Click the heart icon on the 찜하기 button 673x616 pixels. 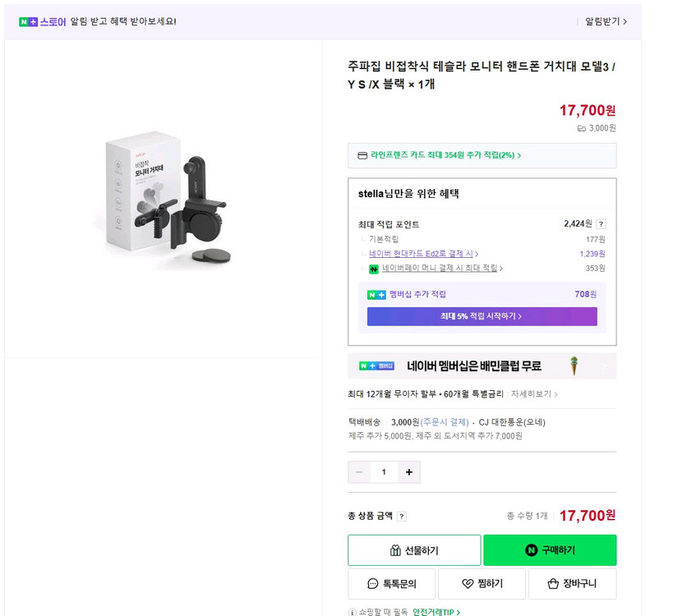click(x=466, y=583)
